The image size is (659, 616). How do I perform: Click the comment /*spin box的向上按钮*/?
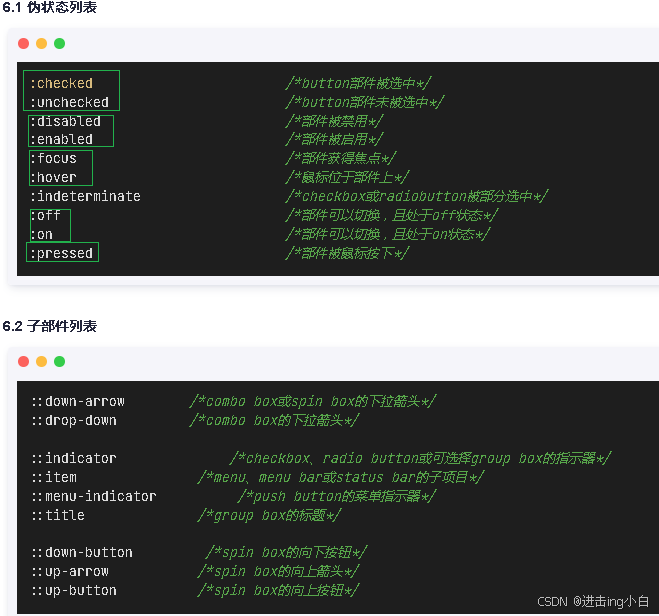pos(279,590)
